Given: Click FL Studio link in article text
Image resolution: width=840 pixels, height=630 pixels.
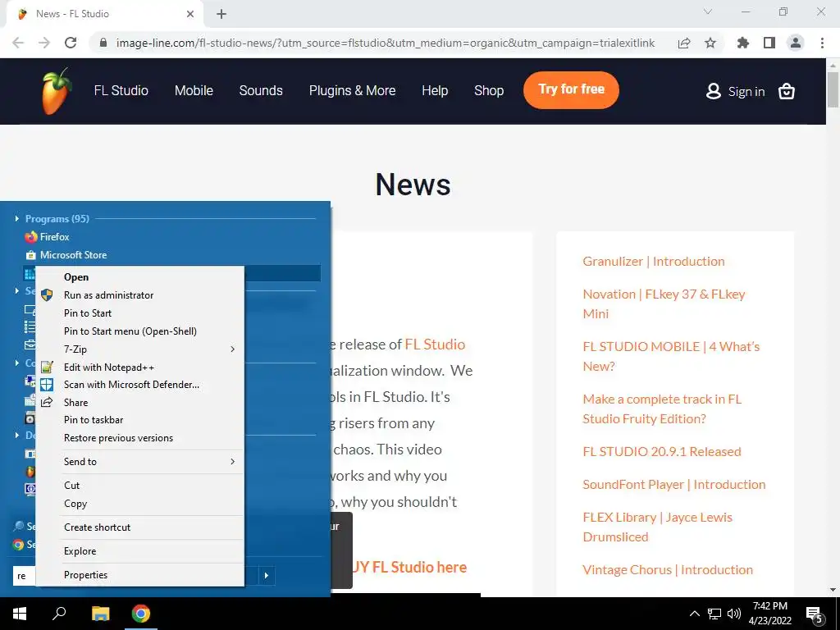Looking at the screenshot, I should 435,345.
